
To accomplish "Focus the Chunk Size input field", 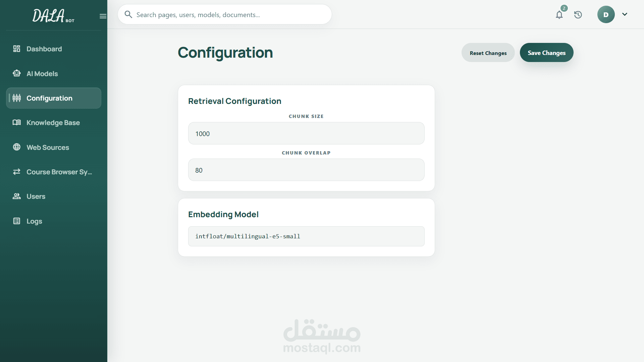I will coord(306,133).
